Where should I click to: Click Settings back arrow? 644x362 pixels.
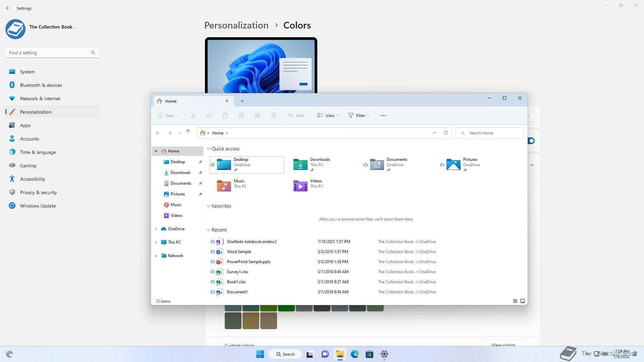tap(8, 8)
